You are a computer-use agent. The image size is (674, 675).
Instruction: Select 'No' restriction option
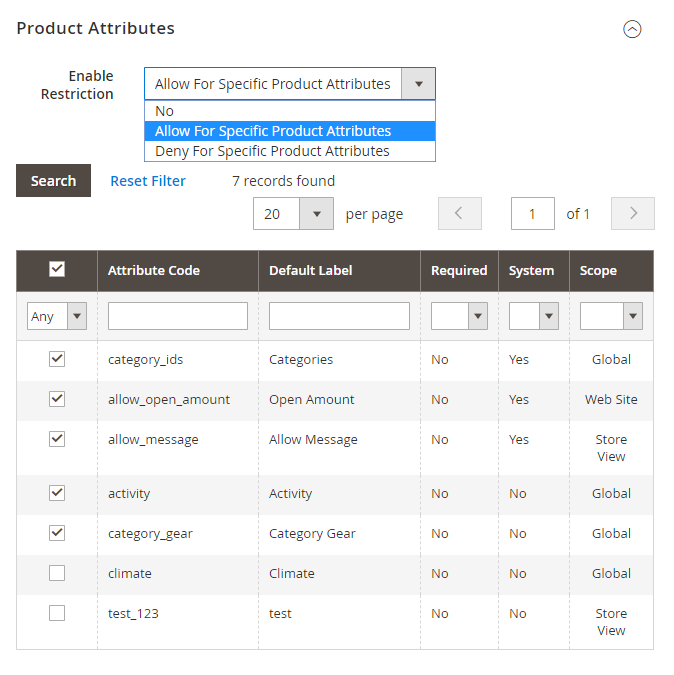pyautogui.click(x=165, y=111)
